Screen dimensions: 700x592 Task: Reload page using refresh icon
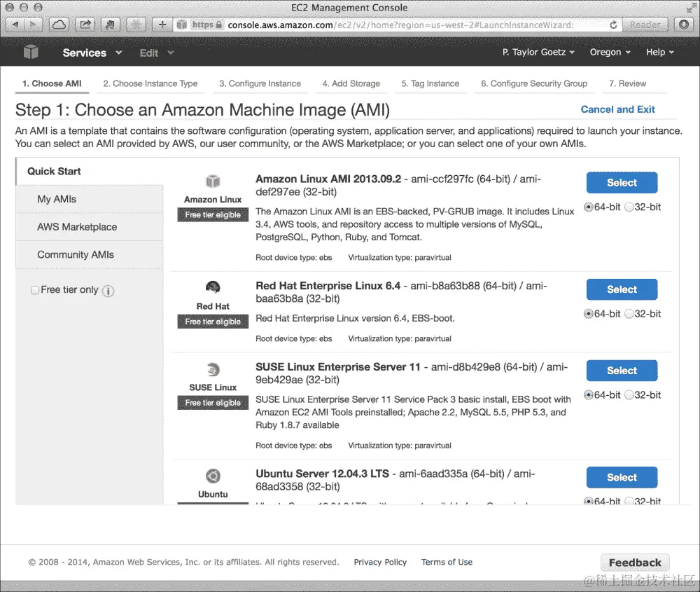(x=613, y=25)
